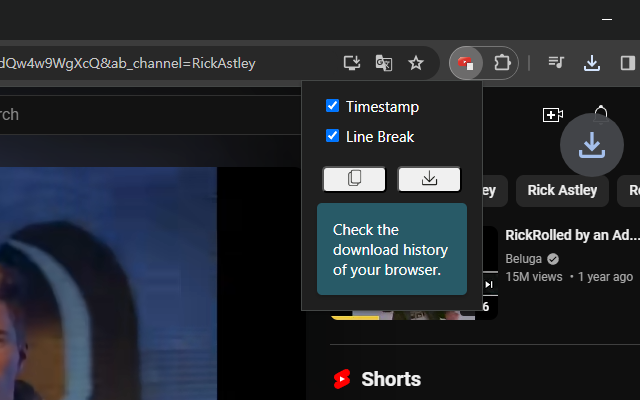640x400 pixels.
Task: Click the '1 year ago' text
Action: tap(605, 277)
